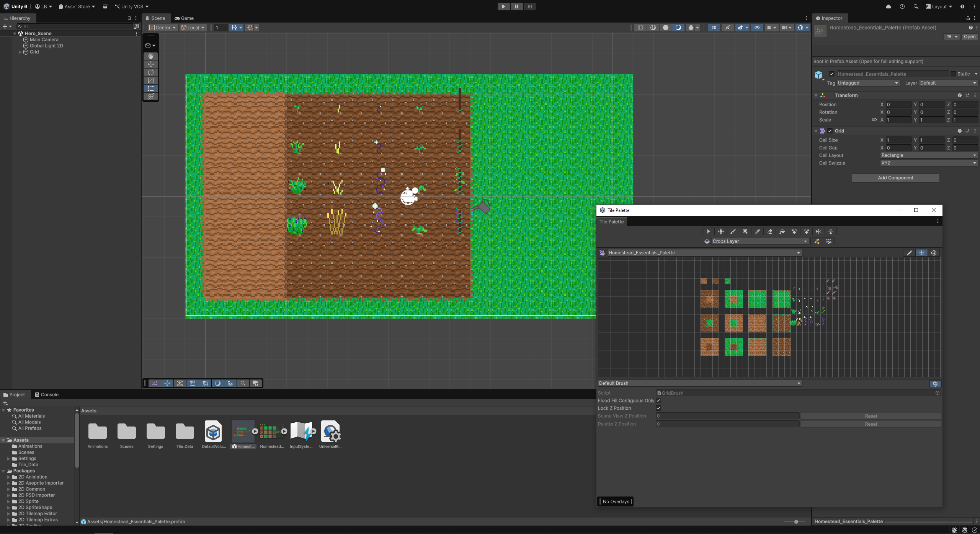This screenshot has height=534, width=980.
Task: Select the Rect tool in Scene toolbar
Action: pyautogui.click(x=151, y=88)
